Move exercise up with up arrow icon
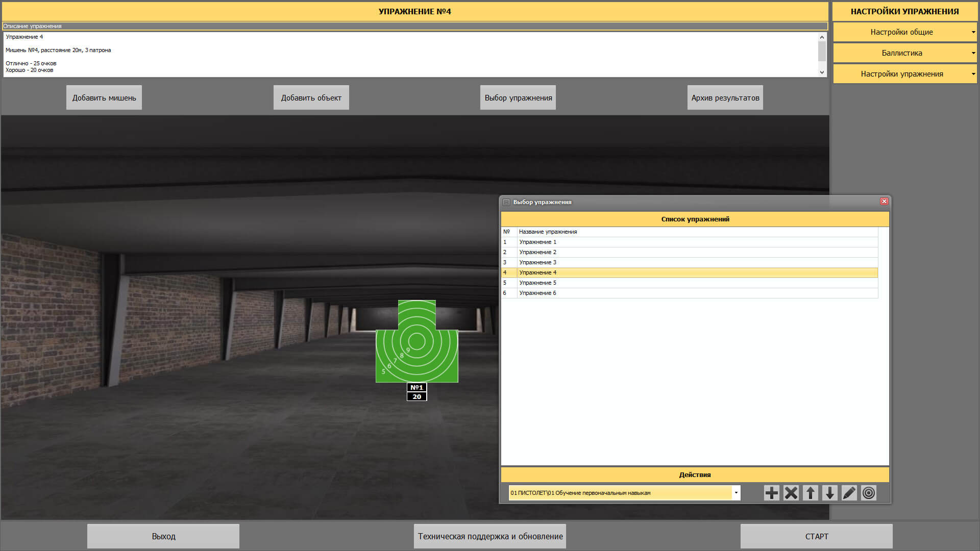This screenshot has width=980, height=551. pos(810,493)
